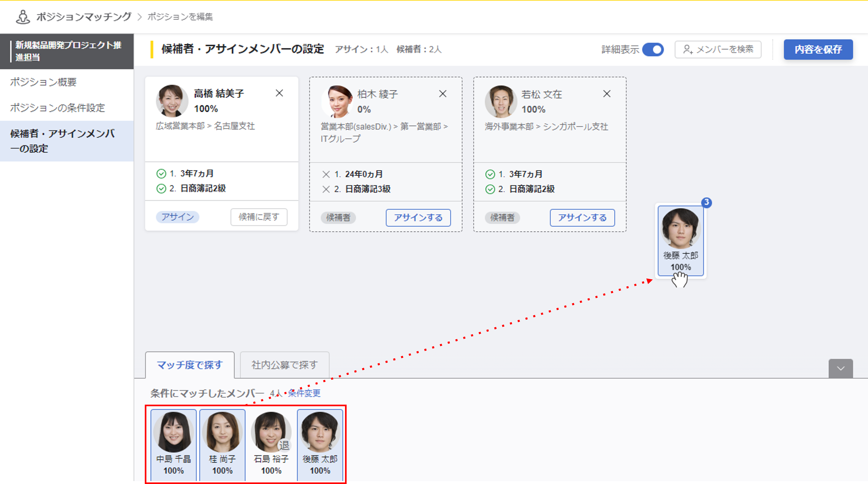Click 条件にマッチしたメンバー heading text

[207, 393]
